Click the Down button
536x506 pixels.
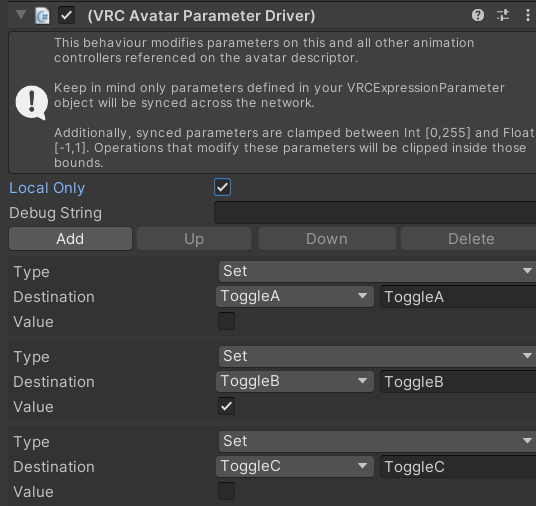pos(327,239)
